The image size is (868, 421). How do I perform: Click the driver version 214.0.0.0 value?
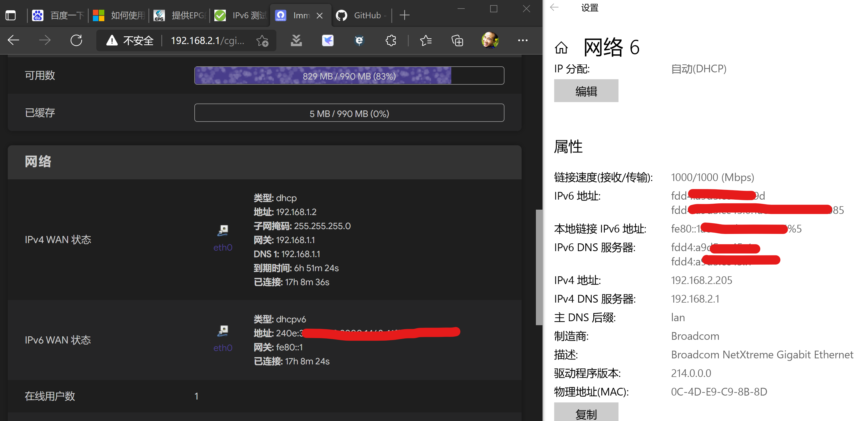(691, 373)
